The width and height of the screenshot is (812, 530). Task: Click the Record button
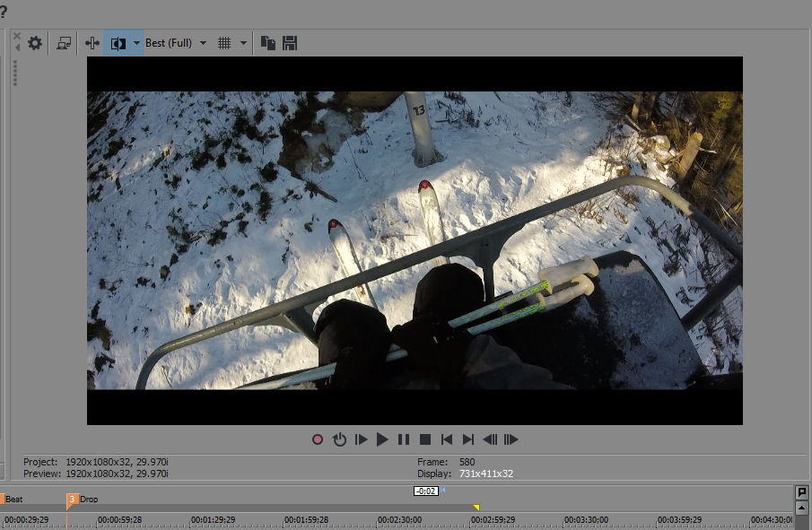tap(318, 439)
